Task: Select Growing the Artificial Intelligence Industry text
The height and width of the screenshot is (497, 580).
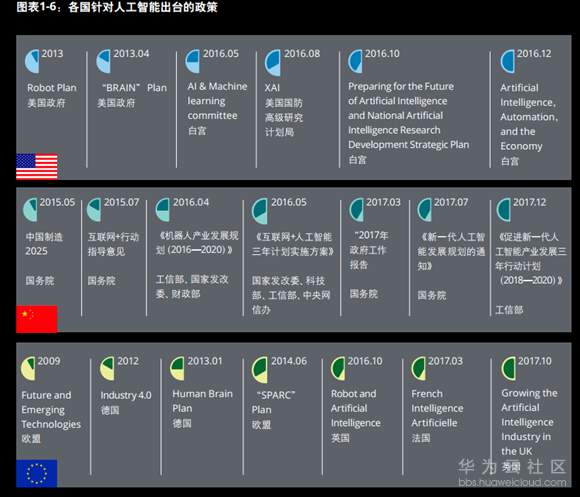Action: [529, 422]
